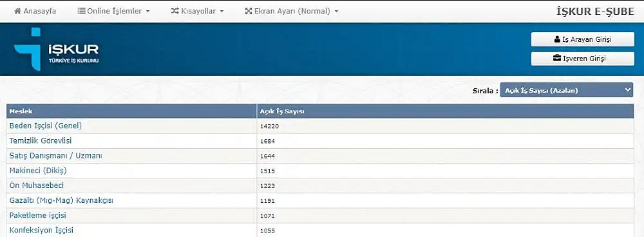The width and height of the screenshot is (644, 237).
Task: Open the Sırala sorting combo box
Action: pos(566,90)
